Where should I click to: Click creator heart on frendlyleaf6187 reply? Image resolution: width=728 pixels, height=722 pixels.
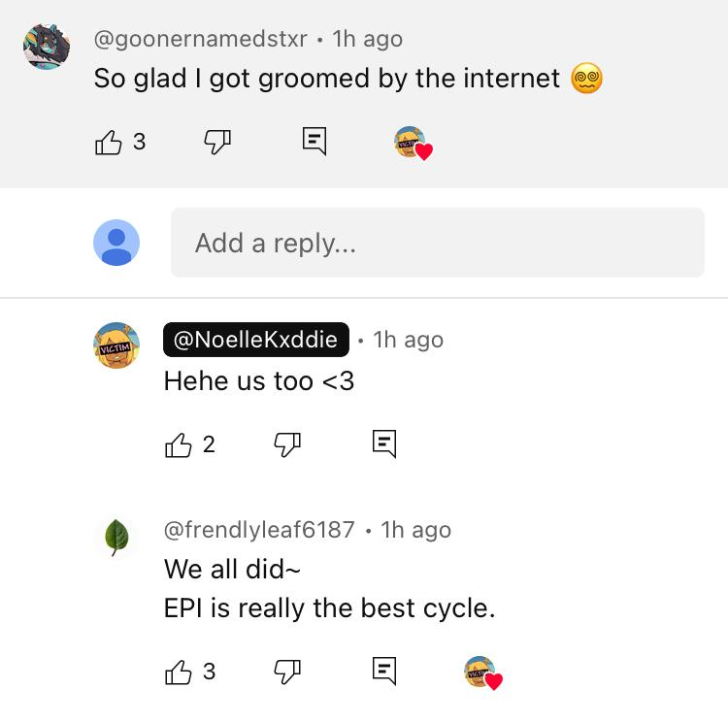coord(483,673)
